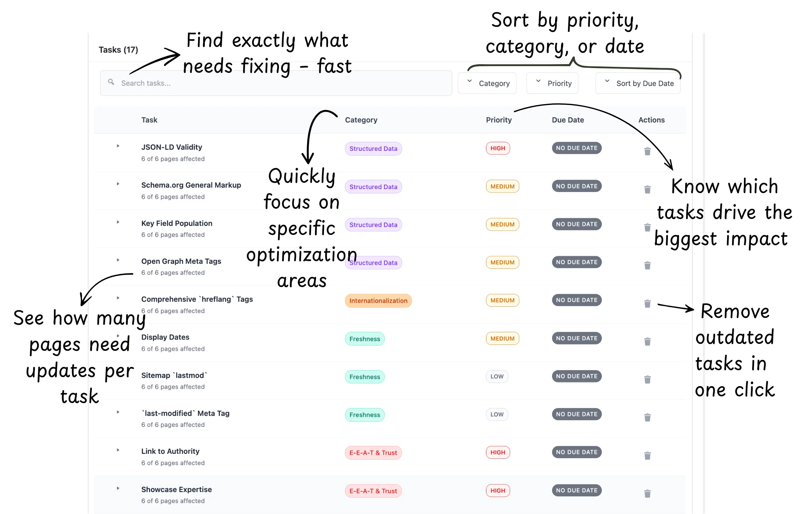
Task: Delete the JSON-LD Validity task
Action: 647,151
